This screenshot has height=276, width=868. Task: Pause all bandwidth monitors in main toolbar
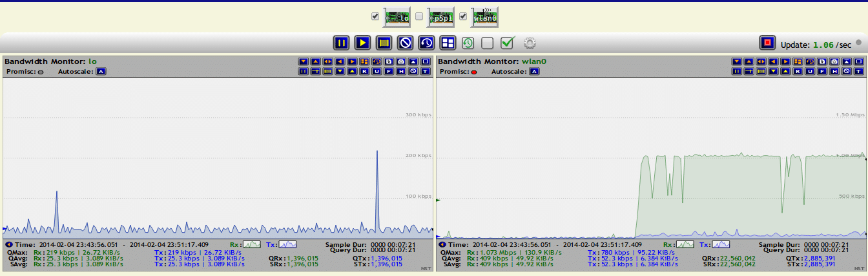coord(342,43)
